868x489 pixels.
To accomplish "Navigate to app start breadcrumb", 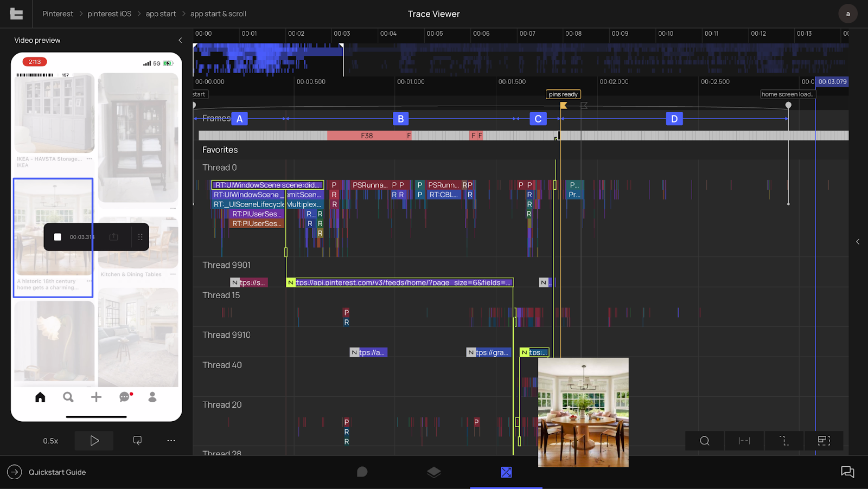I will point(161,14).
